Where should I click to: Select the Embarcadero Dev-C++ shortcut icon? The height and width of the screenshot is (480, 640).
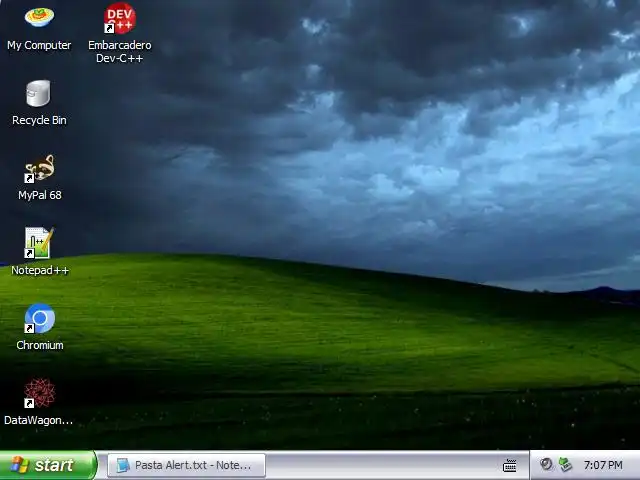click(119, 18)
